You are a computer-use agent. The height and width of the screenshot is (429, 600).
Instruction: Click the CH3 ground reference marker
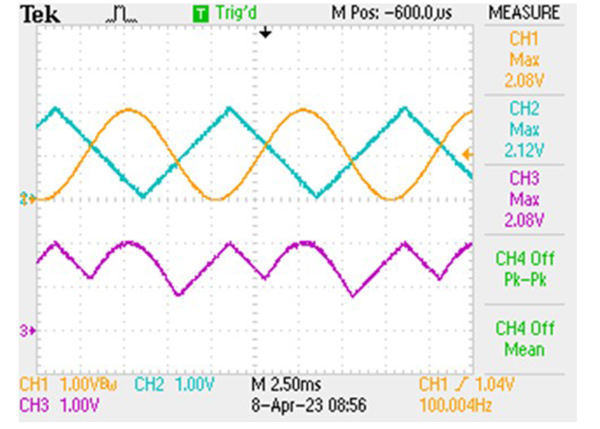click(x=28, y=331)
